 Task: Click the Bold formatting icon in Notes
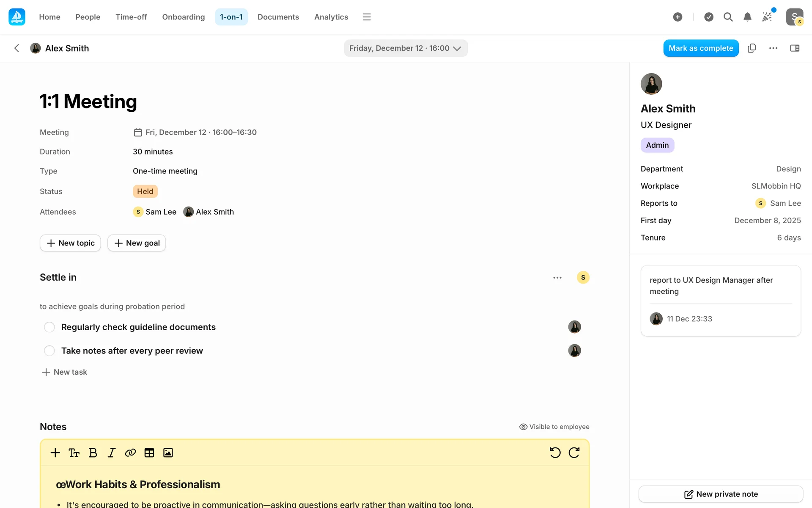pyautogui.click(x=93, y=453)
